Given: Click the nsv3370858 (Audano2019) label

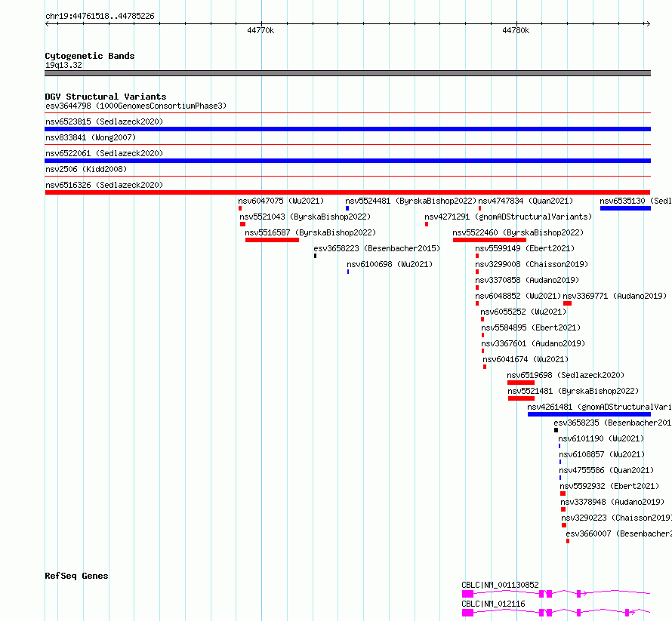Looking at the screenshot, I should pos(527,280).
